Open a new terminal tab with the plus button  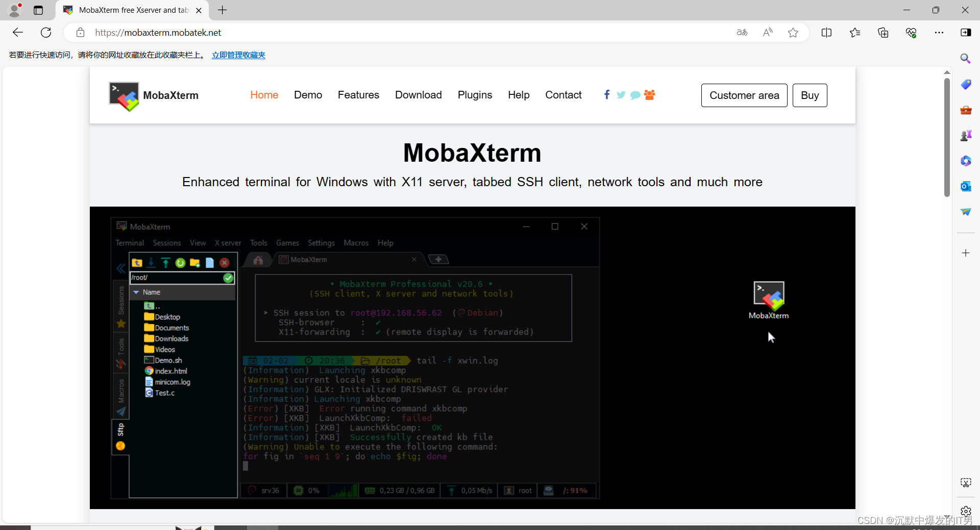click(x=438, y=259)
